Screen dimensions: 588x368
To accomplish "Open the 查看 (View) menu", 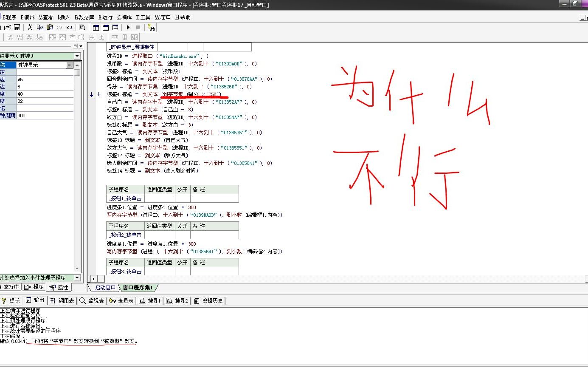I will [x=46, y=17].
